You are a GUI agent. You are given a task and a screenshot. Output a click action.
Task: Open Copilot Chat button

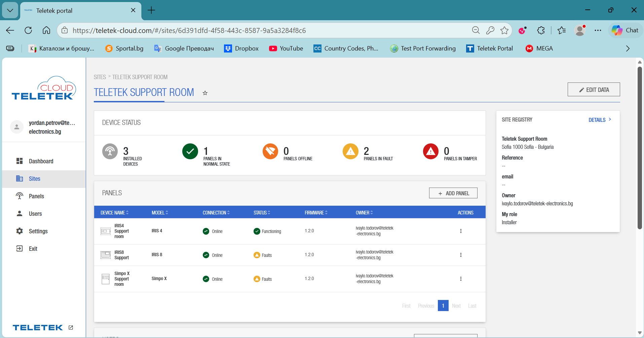(x=625, y=30)
